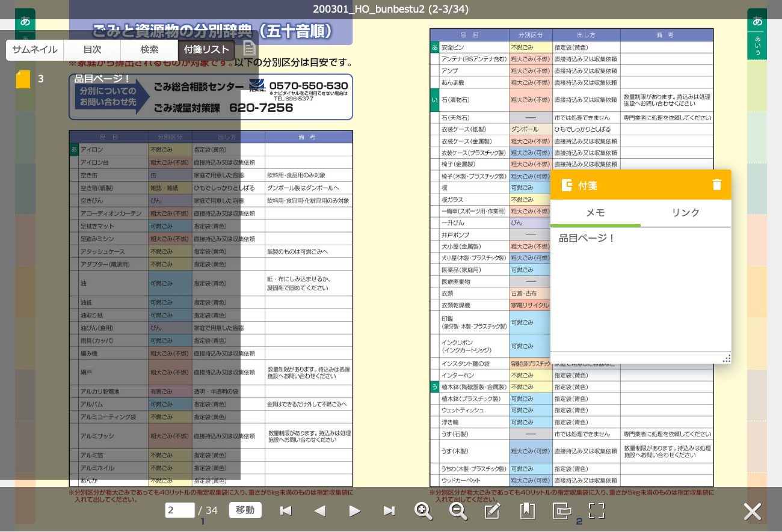Click the 品目ページ！ label in sticky list
Image resolution: width=782 pixels, height=532 pixels.
tap(102, 79)
